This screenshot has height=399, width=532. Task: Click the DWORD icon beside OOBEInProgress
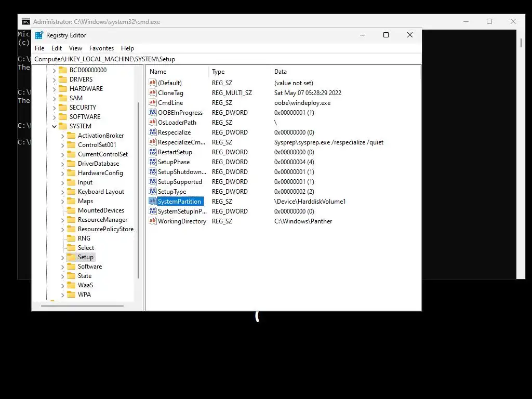coord(153,112)
